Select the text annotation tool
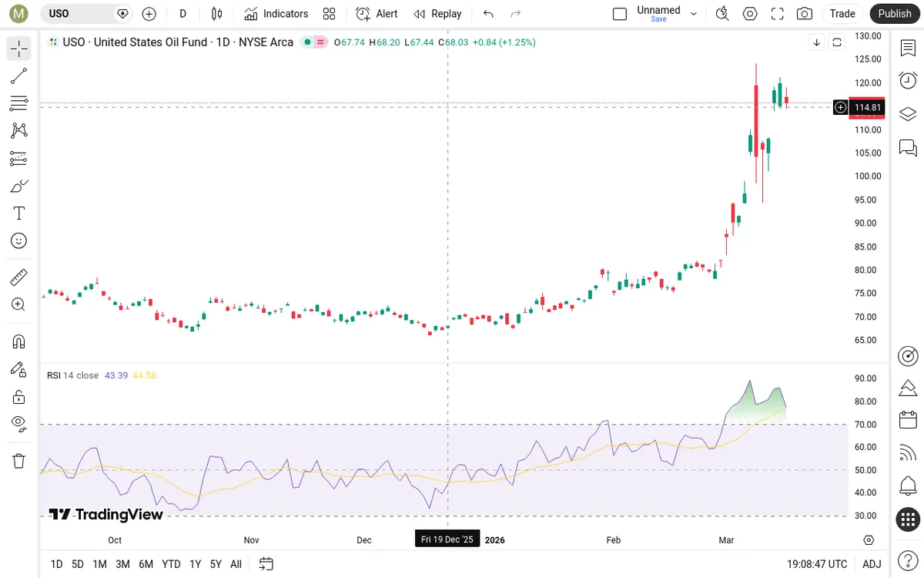924x578 pixels. coord(19,213)
